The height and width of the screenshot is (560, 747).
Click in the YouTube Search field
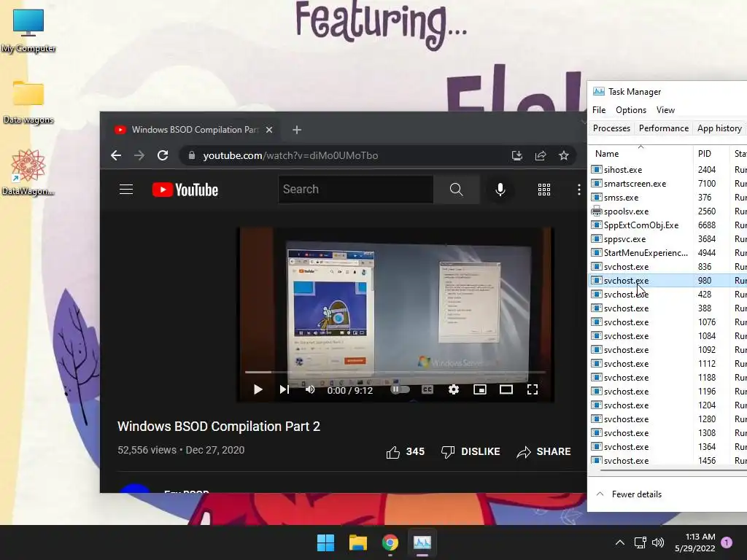tap(355, 190)
